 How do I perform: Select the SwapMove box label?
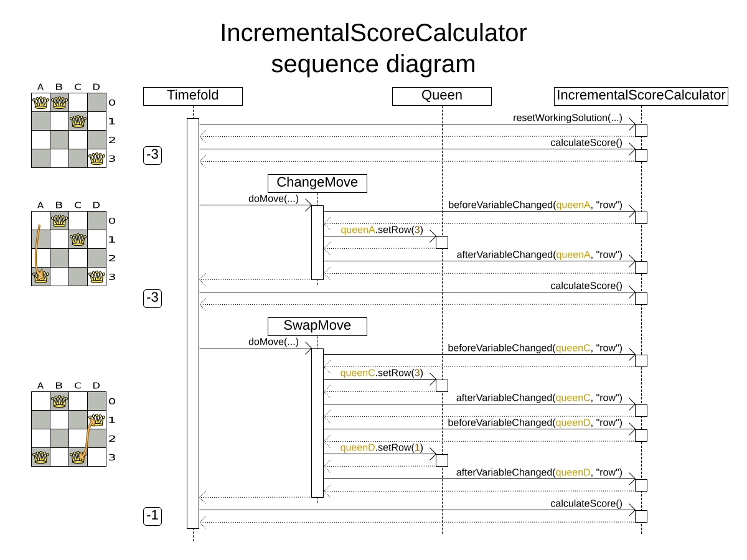pyautogui.click(x=317, y=326)
